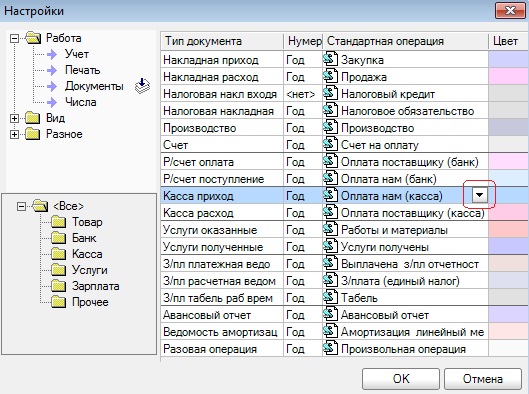Click operation icon next to Табель

[x=330, y=297]
